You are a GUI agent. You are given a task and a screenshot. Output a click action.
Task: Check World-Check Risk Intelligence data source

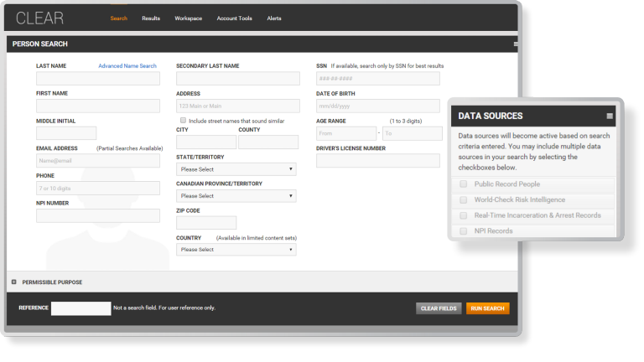[463, 200]
